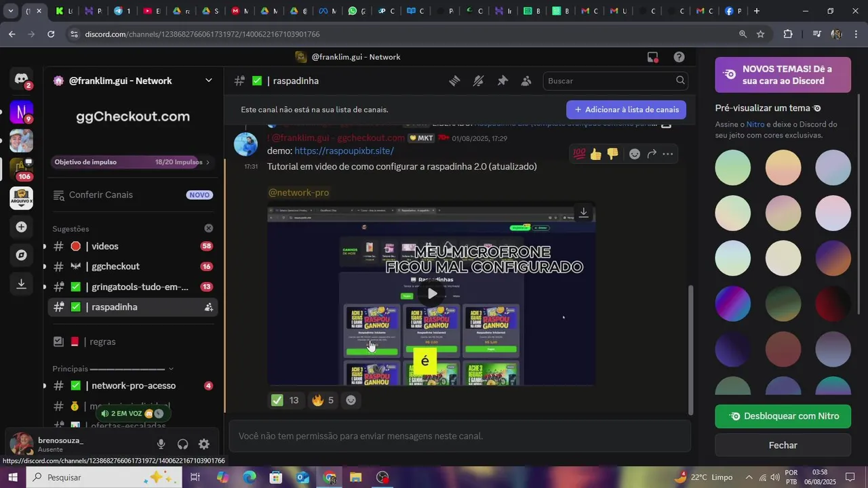This screenshot has width=868, height=488.
Task: Open Discord direct messages home icon
Action: tap(22, 79)
